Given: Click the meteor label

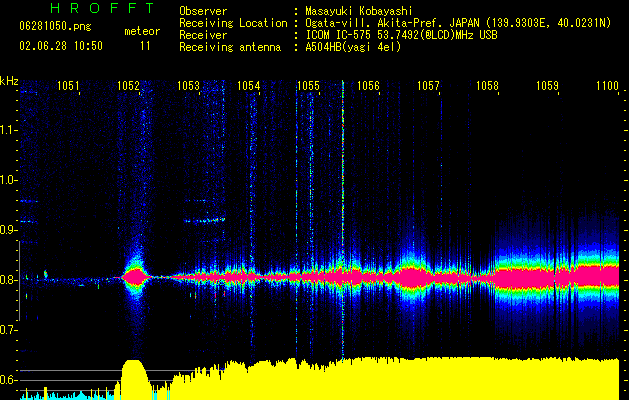Looking at the screenshot, I should click(x=142, y=31).
